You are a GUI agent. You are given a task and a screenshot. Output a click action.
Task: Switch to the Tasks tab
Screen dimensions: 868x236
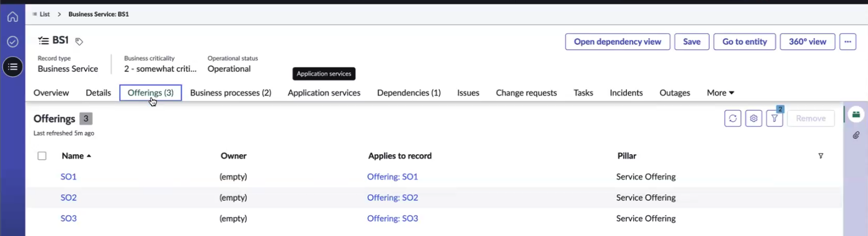coord(583,93)
